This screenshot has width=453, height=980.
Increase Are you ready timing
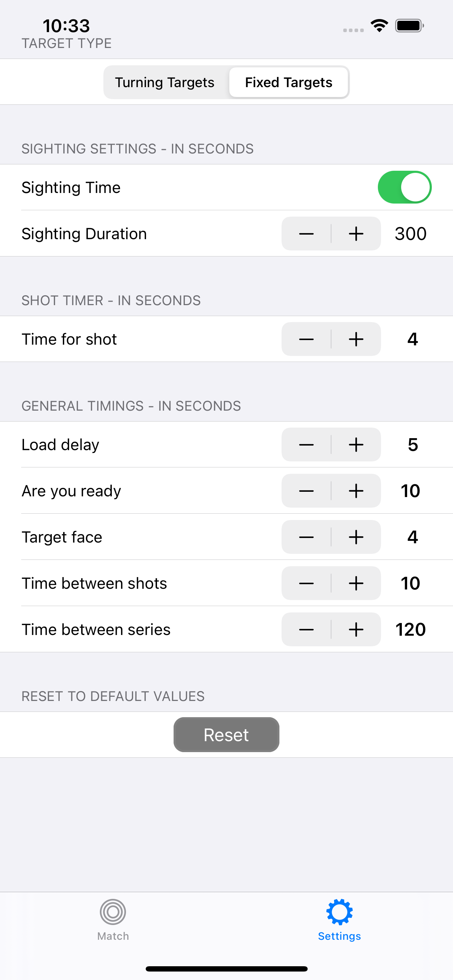coord(356,491)
